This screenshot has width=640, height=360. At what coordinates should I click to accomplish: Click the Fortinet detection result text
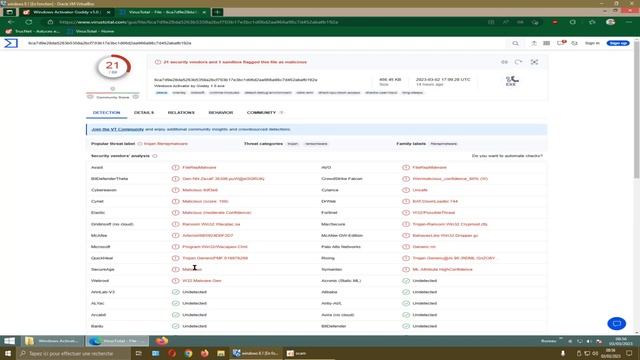click(x=433, y=213)
